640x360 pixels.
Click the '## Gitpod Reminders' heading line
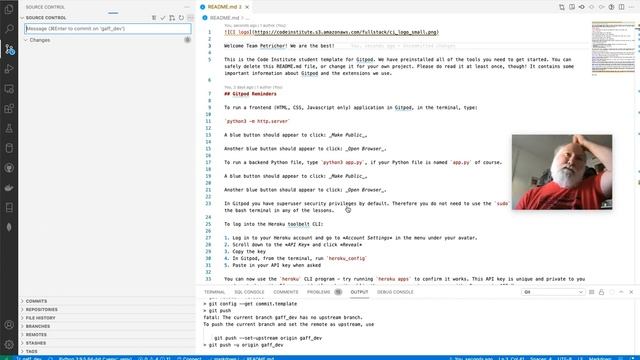pyautogui.click(x=250, y=94)
